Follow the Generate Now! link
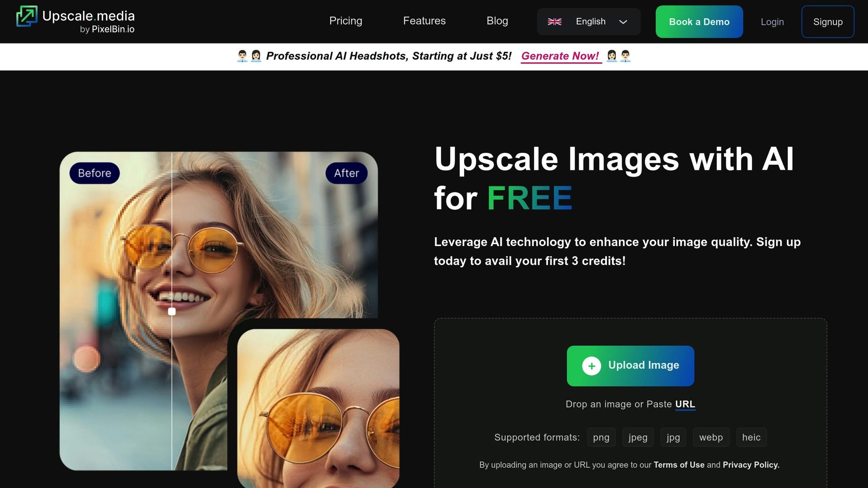Screen dimensions: 868x488 [x=560, y=56]
